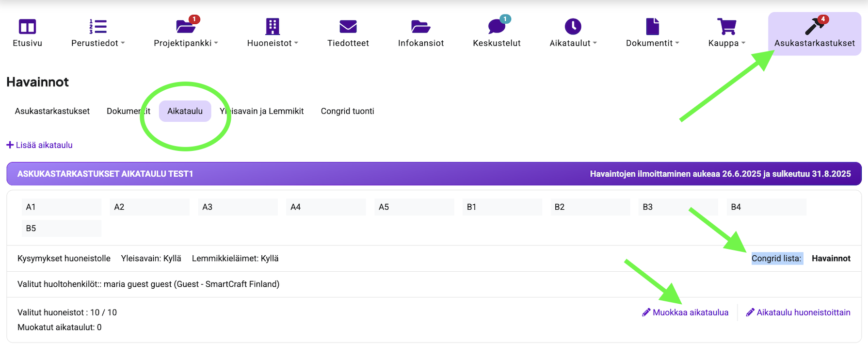Select apartment A1 tile
868x362 pixels.
point(61,207)
